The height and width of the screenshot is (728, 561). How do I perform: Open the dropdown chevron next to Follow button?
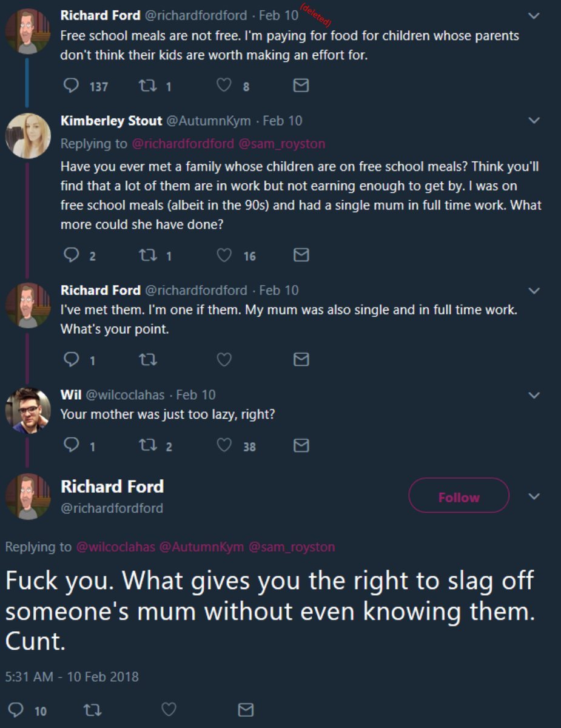point(534,496)
